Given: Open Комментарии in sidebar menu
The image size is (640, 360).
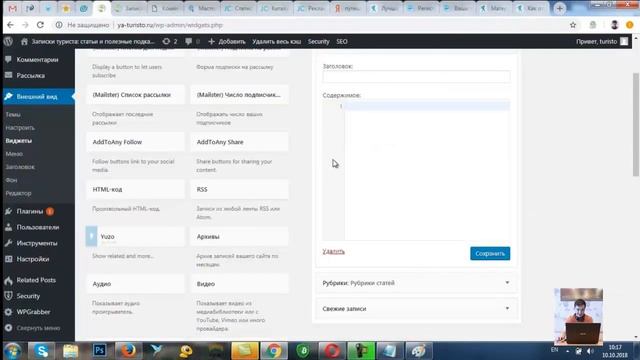Looking at the screenshot, I should point(37,60).
